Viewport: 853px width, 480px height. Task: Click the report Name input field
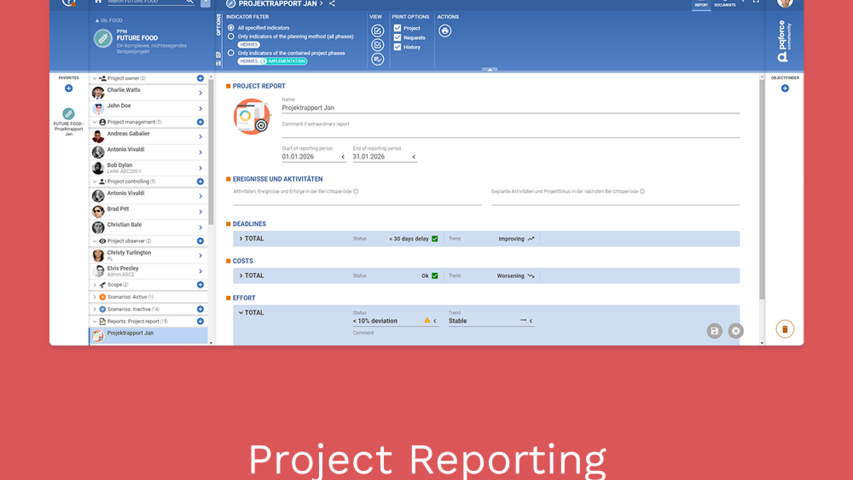[510, 108]
